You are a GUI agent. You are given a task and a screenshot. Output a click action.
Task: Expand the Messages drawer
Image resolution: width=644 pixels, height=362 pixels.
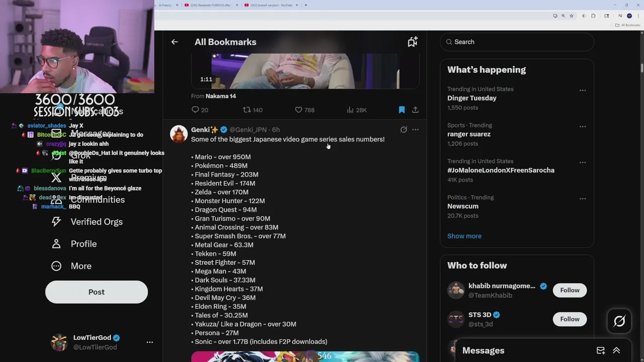tap(616, 350)
